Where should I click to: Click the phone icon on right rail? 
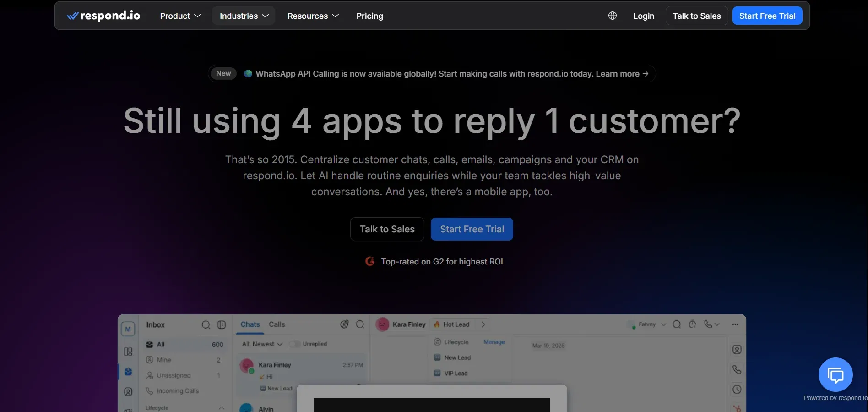[x=737, y=369]
